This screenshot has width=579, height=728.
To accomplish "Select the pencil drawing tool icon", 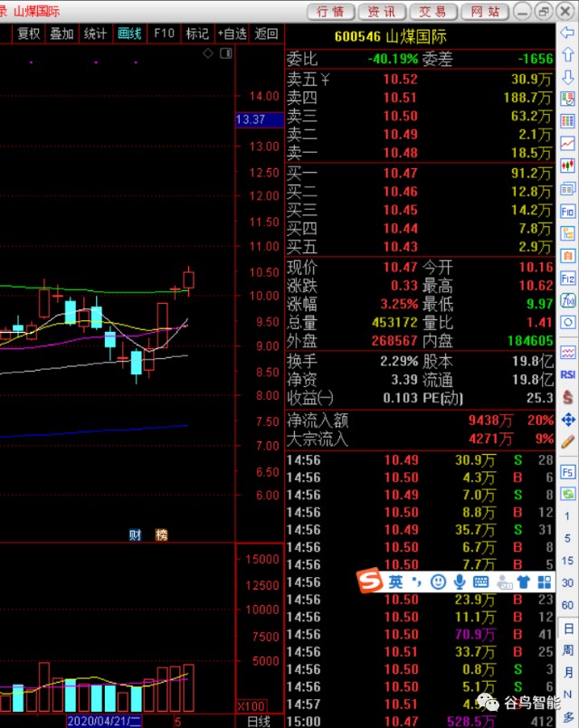I will [567, 441].
